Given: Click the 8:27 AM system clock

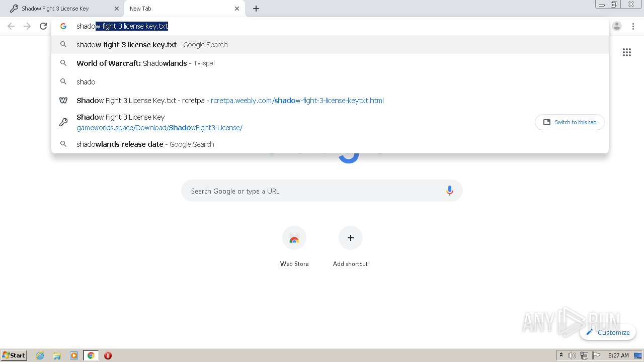Looking at the screenshot, I should click(618, 355).
